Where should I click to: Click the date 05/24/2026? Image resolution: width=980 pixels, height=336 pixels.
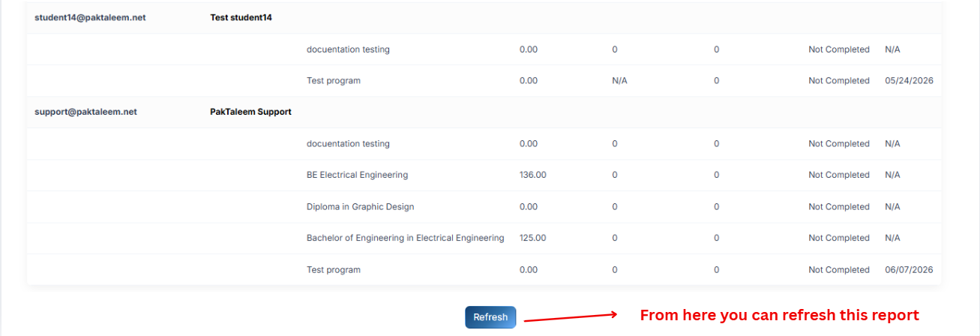[909, 80]
